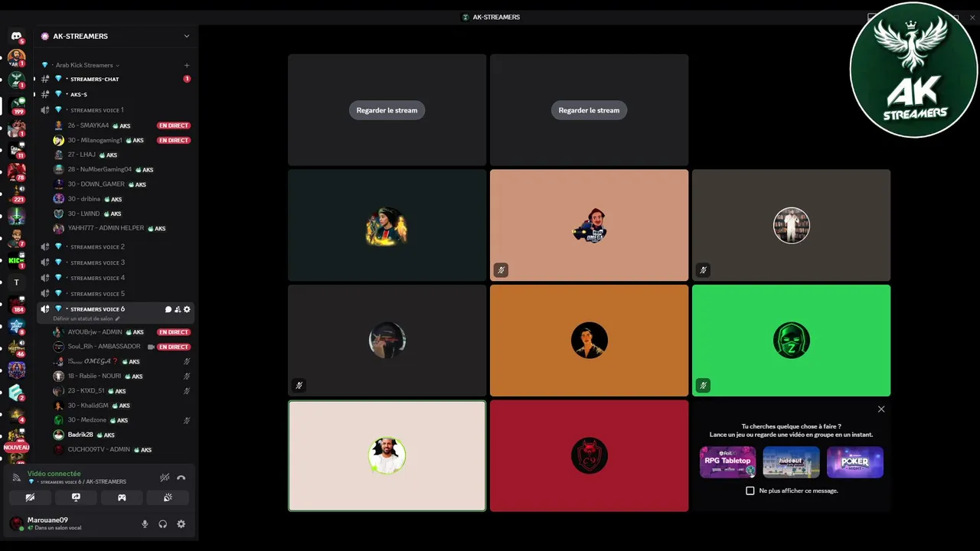Open Discord direct messages home
980x551 pixels.
click(17, 36)
